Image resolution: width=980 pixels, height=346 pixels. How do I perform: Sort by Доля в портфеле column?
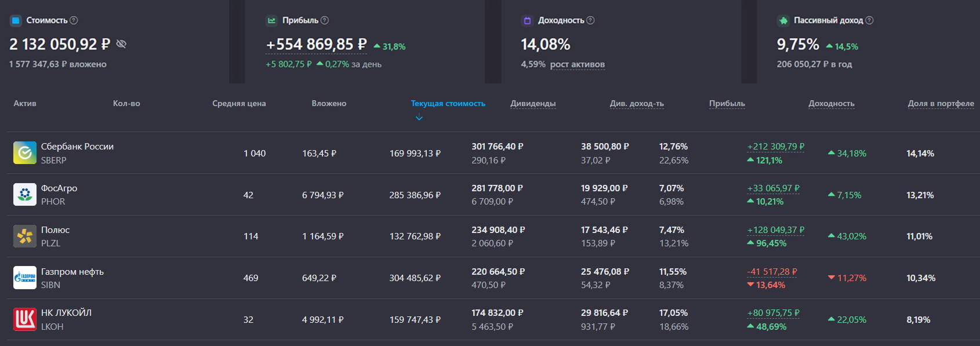941,103
